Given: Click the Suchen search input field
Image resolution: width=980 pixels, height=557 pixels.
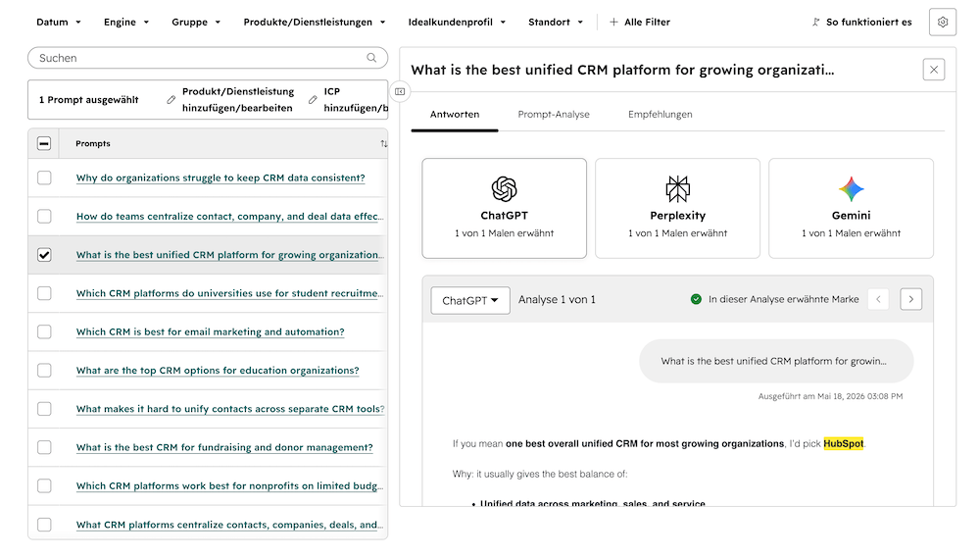Looking at the screenshot, I should pyautogui.click(x=208, y=58).
